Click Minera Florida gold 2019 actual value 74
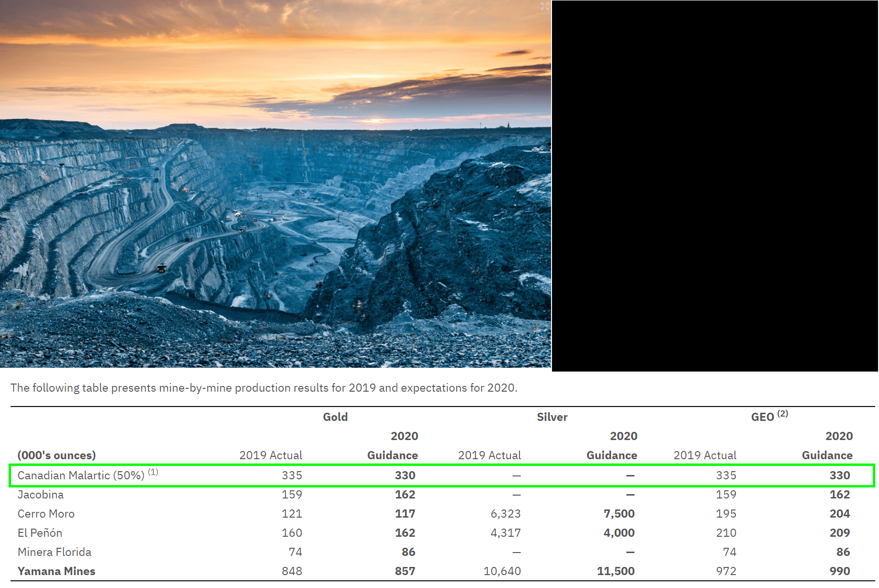Image resolution: width=879 pixels, height=588 pixels. (295, 552)
